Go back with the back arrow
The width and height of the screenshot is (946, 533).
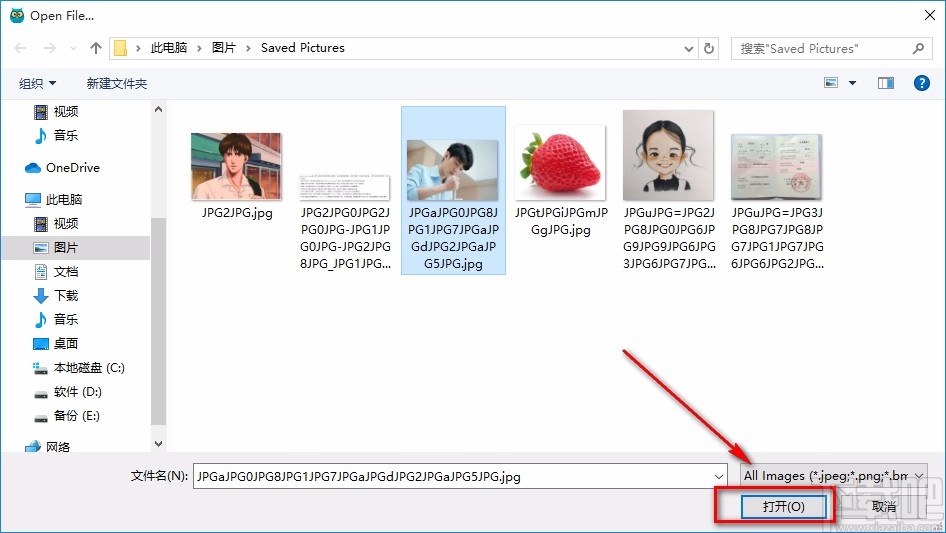[x=20, y=48]
